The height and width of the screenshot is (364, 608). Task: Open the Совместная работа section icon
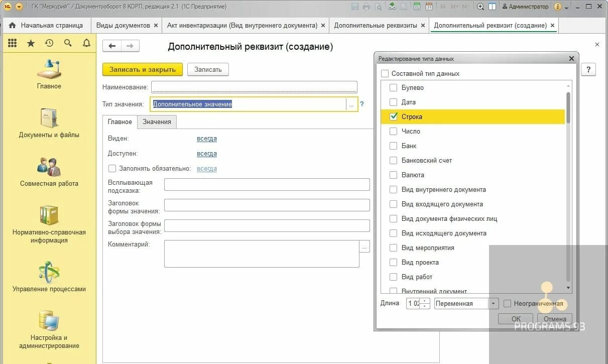click(49, 167)
